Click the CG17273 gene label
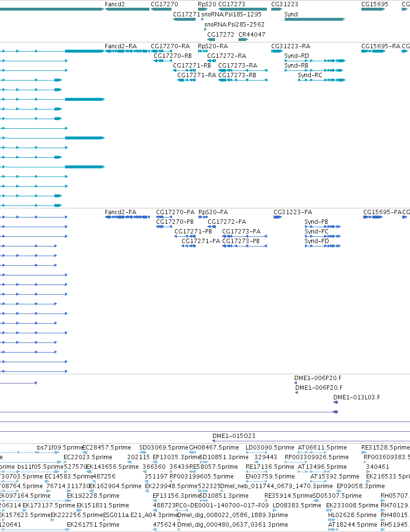This screenshot has height=532, width=410. pos(232,4)
